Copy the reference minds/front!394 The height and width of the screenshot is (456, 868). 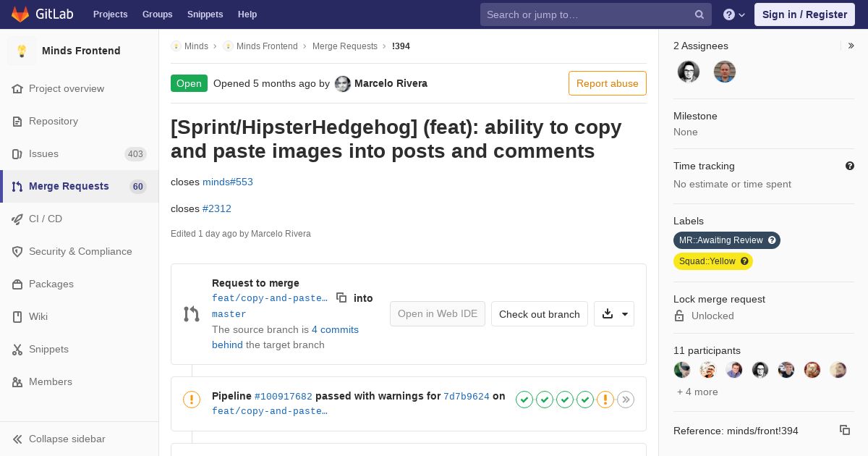point(845,430)
